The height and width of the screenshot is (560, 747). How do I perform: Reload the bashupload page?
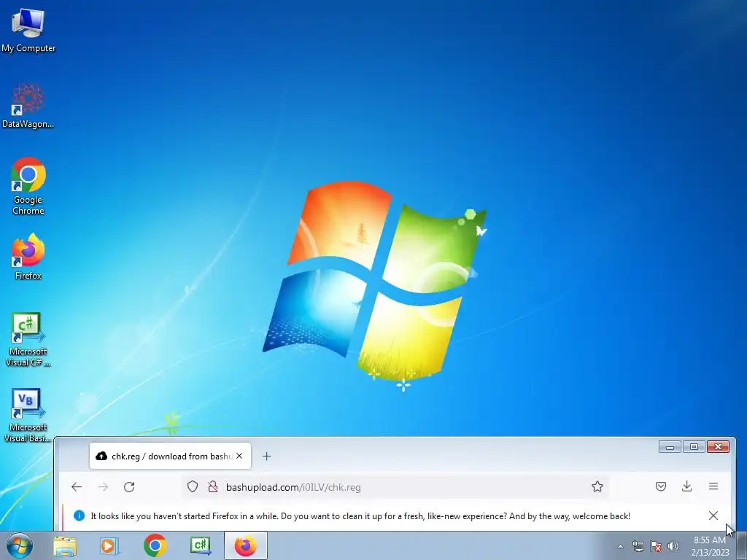tap(129, 486)
